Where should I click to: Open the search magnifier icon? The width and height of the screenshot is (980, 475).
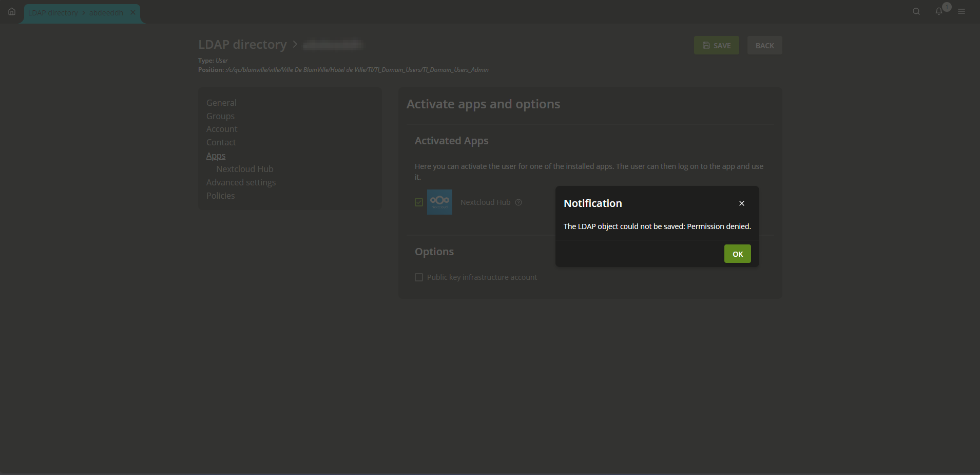pos(916,11)
